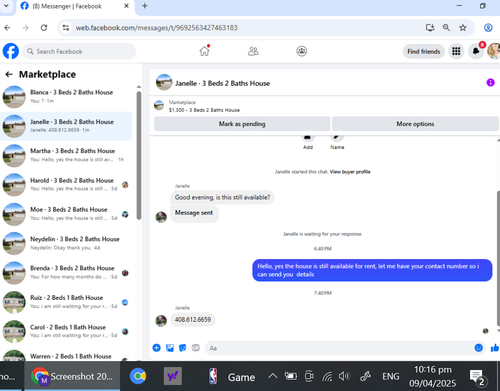Open the NBA Game taskbar item

coord(232,377)
